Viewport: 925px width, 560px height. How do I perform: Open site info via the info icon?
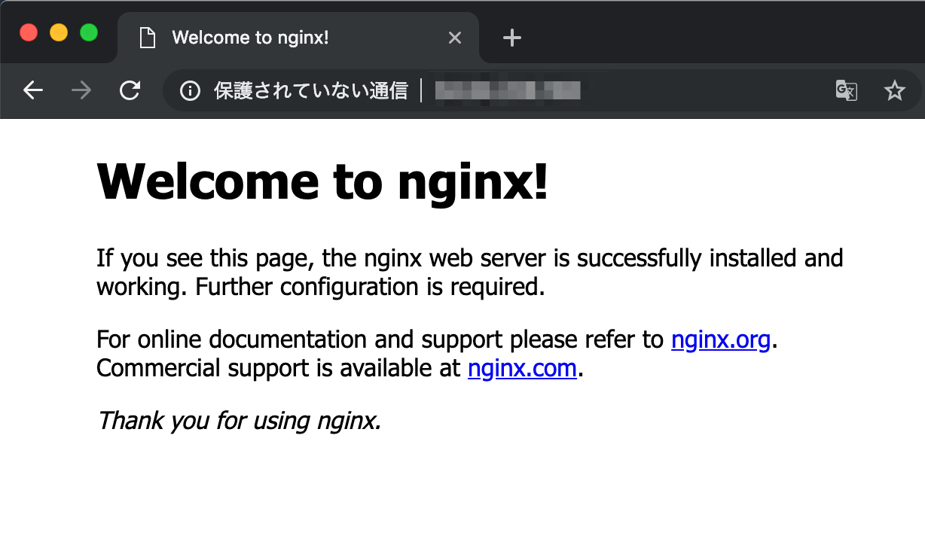tap(191, 91)
